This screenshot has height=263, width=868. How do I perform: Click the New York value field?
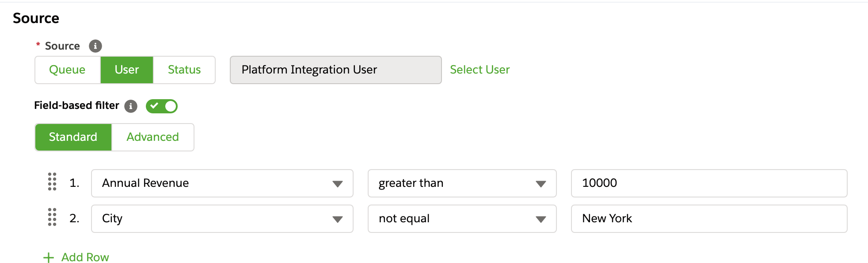tap(709, 219)
